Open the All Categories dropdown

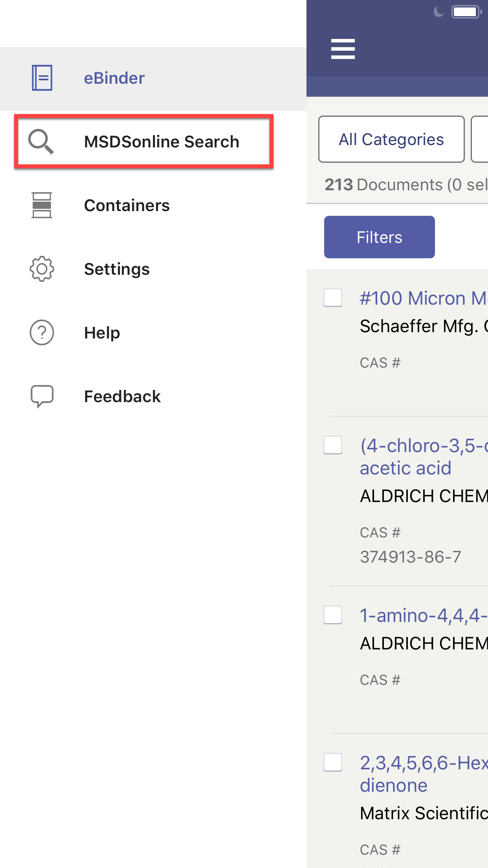[391, 139]
